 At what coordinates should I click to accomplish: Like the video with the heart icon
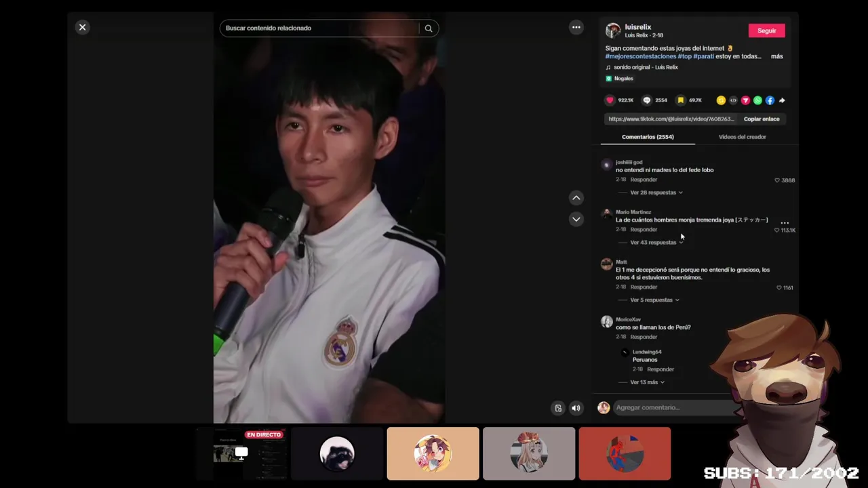[610, 100]
